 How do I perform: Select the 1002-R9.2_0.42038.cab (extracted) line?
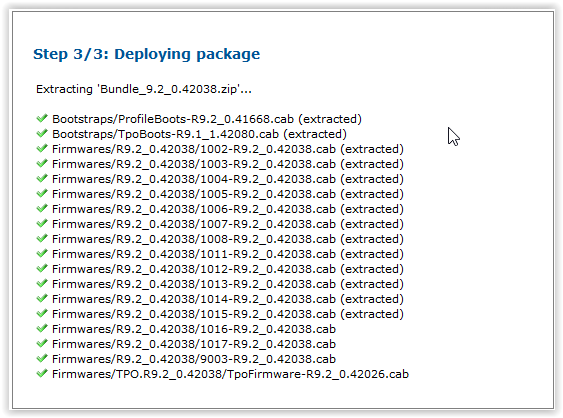[228, 149]
